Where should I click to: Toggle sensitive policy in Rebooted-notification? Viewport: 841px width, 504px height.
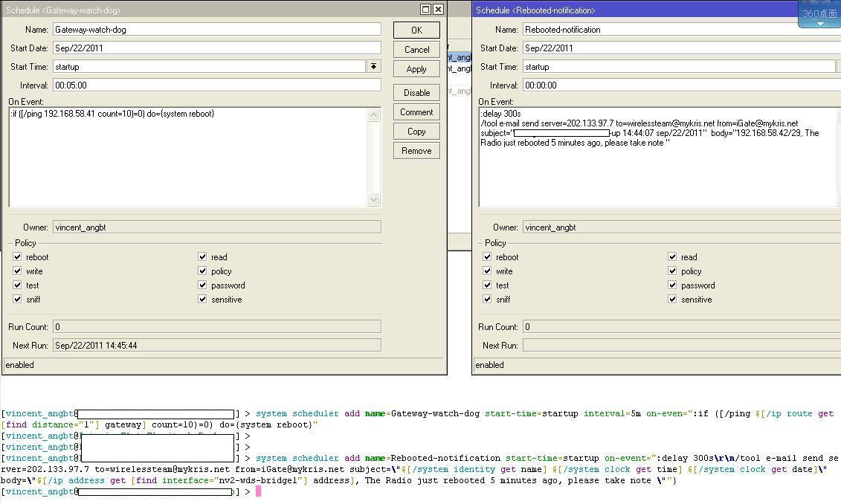[x=672, y=299]
